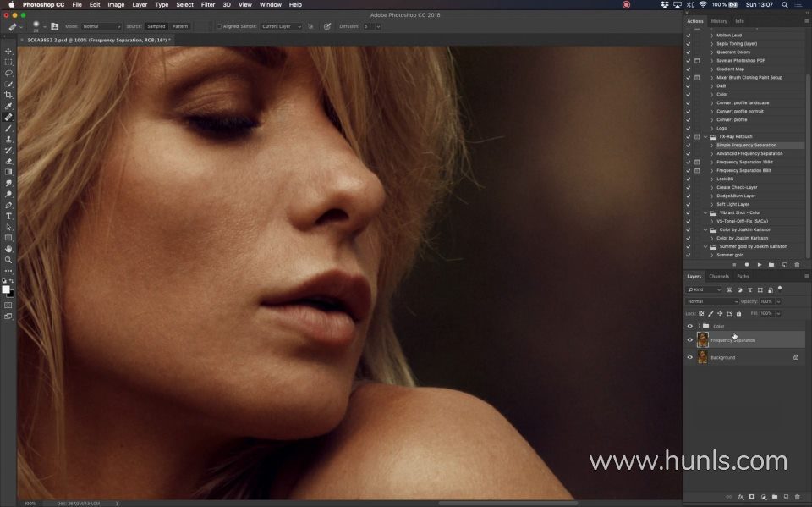
Task: Select the Crop tool
Action: (x=8, y=95)
